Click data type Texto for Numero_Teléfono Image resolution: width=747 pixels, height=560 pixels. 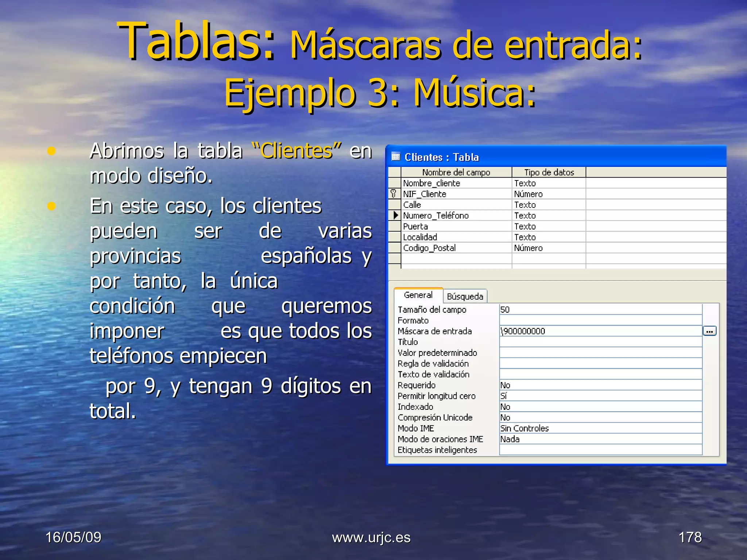549,215
